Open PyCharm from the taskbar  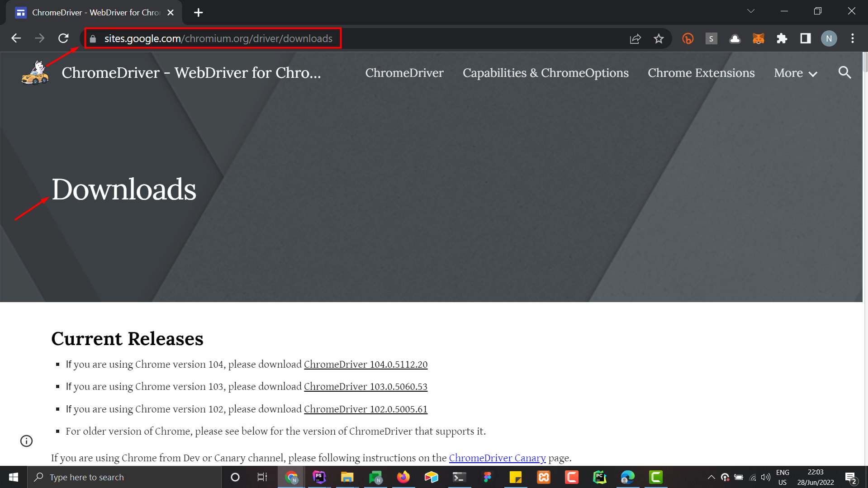coord(600,477)
